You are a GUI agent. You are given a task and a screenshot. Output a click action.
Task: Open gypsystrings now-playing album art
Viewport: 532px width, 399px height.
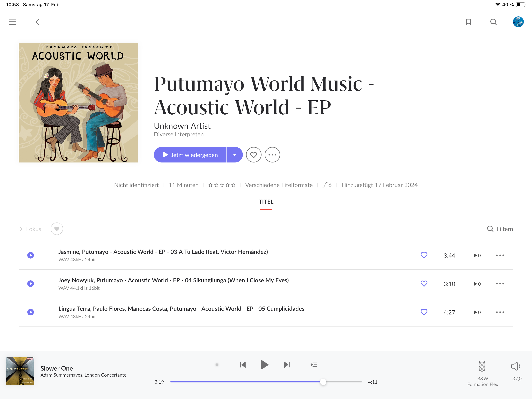[20, 371]
